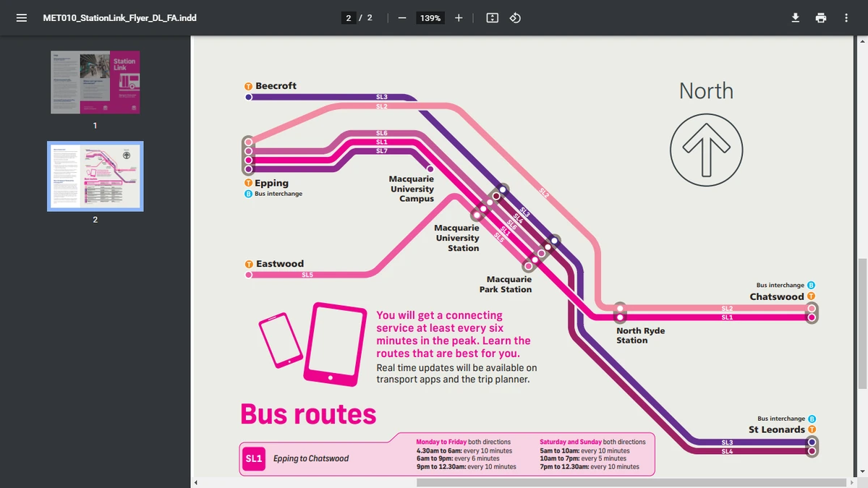The width and height of the screenshot is (868, 488).
Task: Print the StationLink flyer
Action: [821, 17]
